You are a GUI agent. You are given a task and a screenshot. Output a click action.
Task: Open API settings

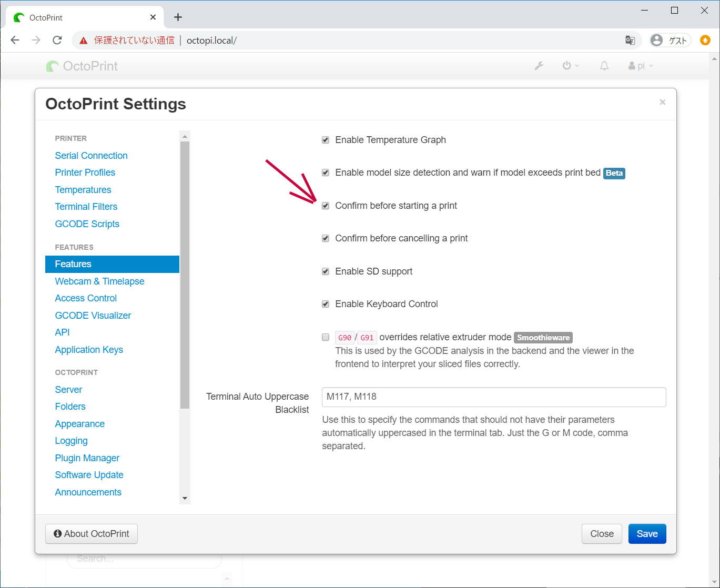(62, 332)
